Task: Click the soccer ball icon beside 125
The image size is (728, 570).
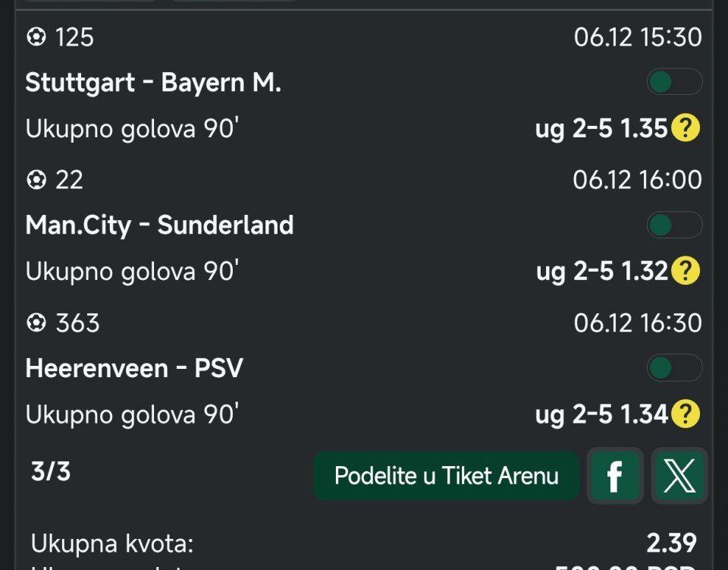Action: [x=36, y=37]
